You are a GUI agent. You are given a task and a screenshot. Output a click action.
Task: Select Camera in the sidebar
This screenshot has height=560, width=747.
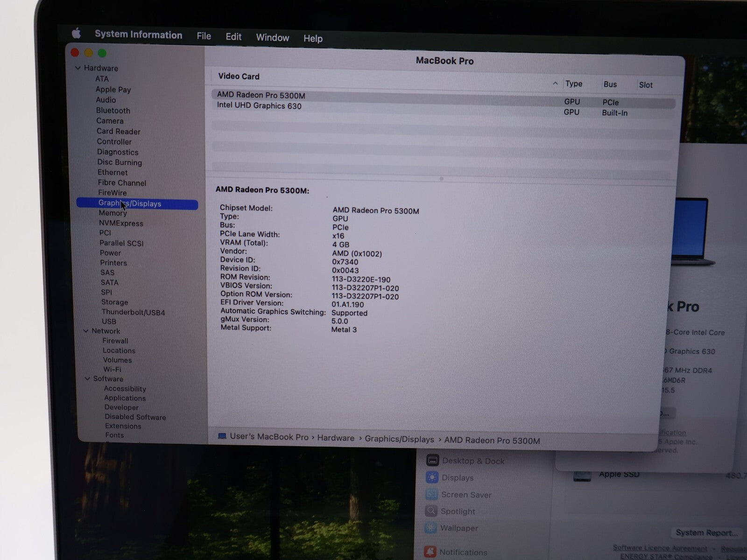110,121
